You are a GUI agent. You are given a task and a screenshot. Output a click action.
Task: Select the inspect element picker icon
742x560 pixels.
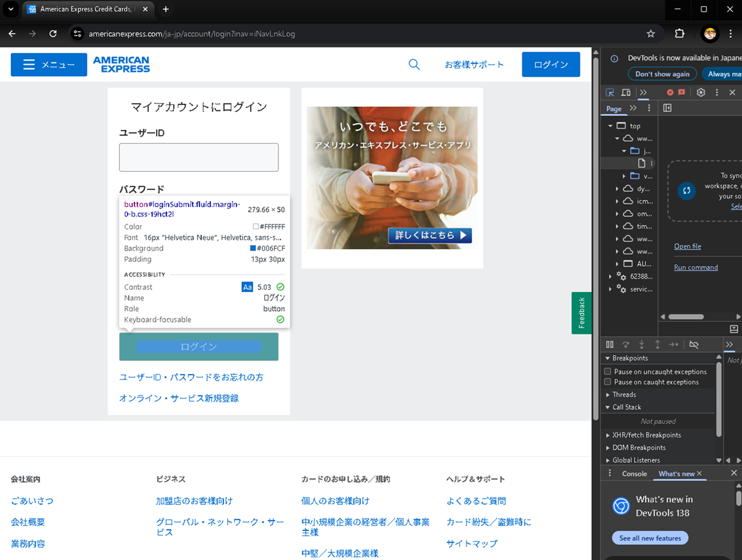610,92
